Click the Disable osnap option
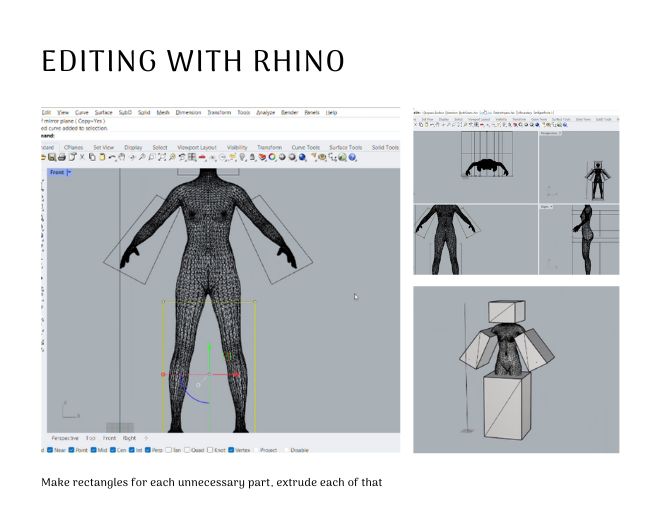The height and width of the screenshot is (528, 660). point(300,450)
